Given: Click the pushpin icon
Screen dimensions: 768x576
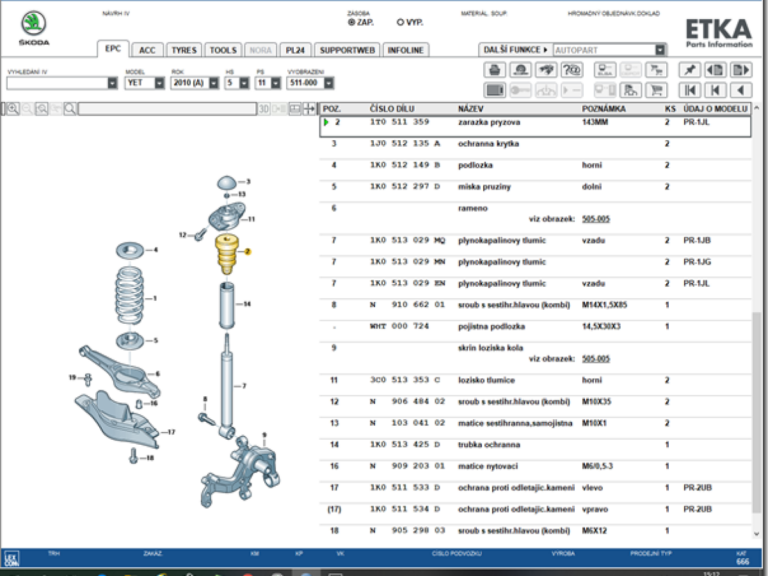Looking at the screenshot, I should (689, 70).
